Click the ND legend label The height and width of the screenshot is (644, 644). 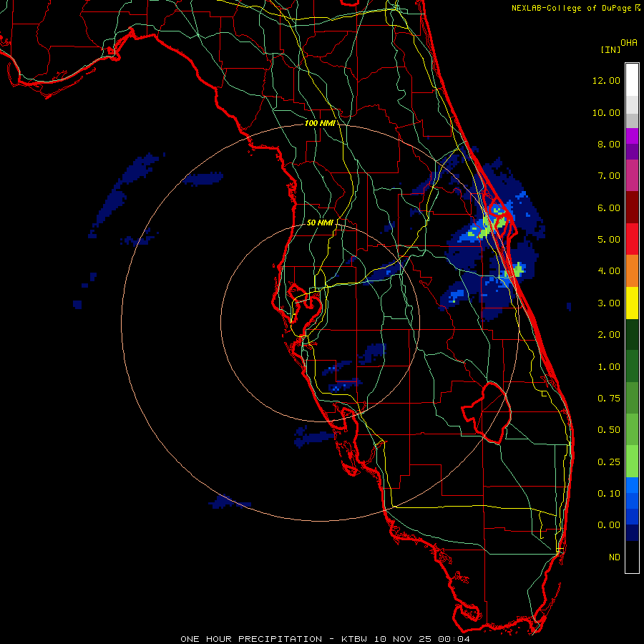(x=615, y=557)
